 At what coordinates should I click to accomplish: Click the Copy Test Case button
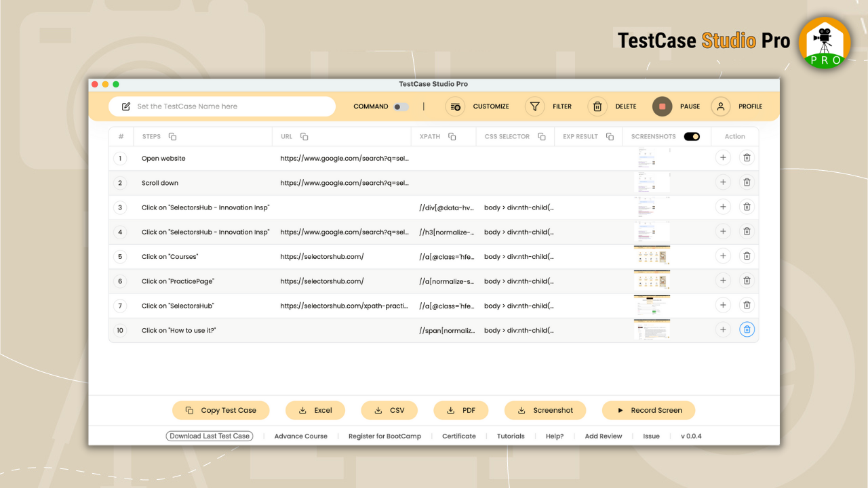point(220,410)
